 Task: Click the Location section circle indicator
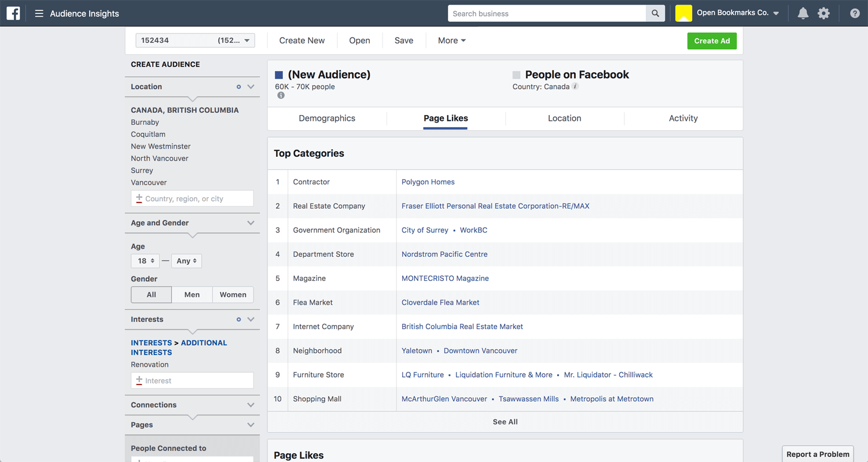[238, 87]
